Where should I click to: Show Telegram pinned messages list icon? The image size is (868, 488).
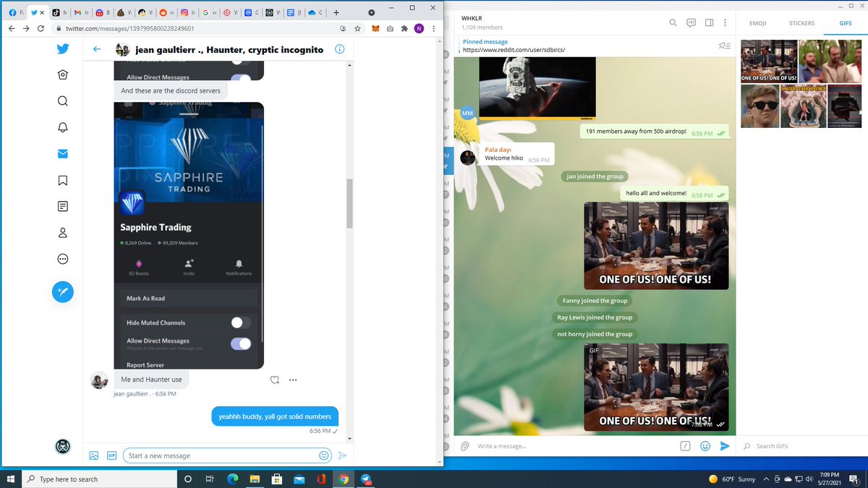[x=725, y=46]
